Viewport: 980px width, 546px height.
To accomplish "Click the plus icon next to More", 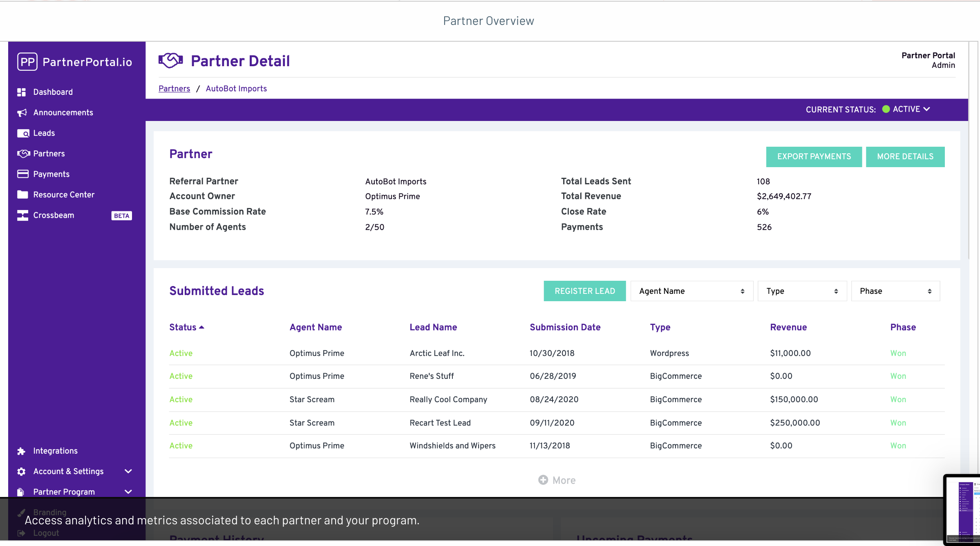I will (x=543, y=480).
